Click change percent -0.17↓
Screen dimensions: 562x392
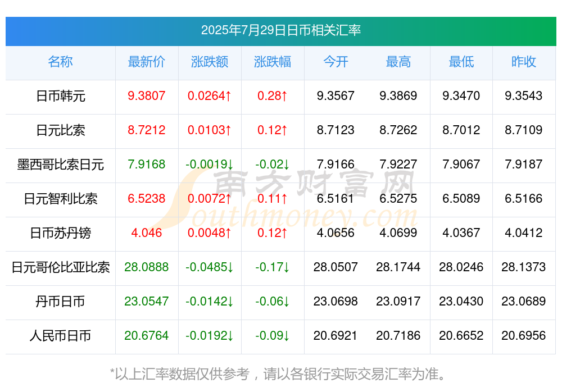(273, 267)
